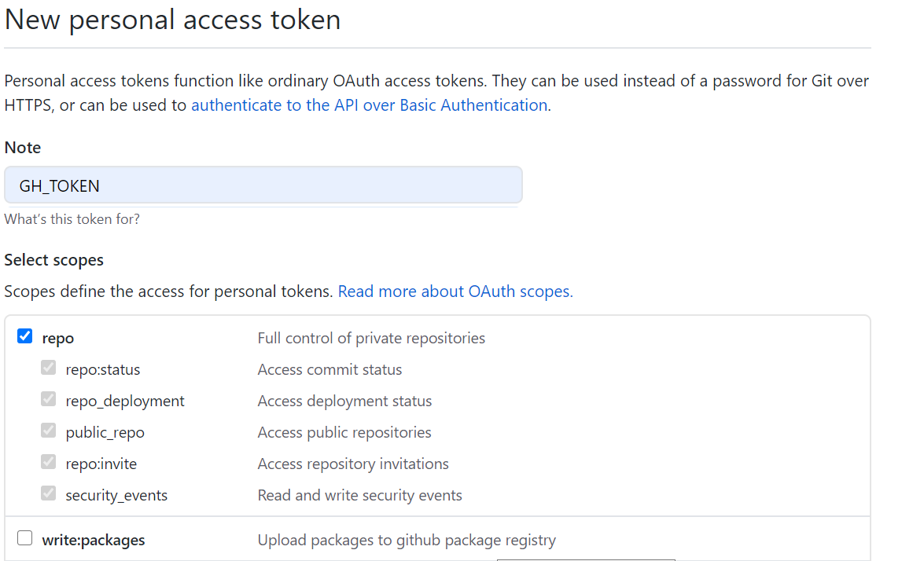This screenshot has width=924, height=561.
Task: Click the New personal access token heading
Action: coord(172,20)
